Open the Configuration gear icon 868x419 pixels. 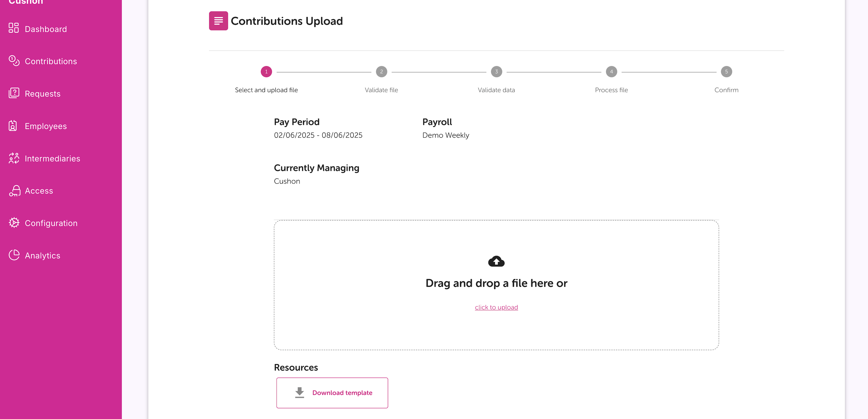(x=14, y=223)
